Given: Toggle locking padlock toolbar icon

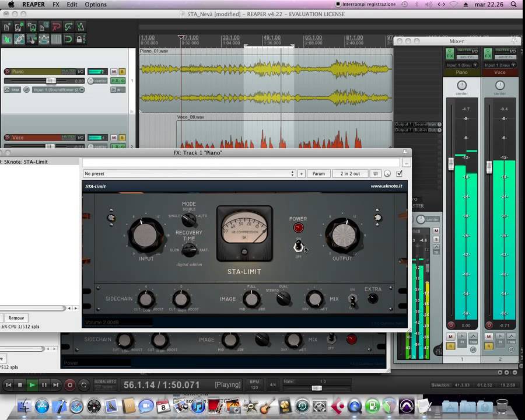Looking at the screenshot, I should point(80,39).
